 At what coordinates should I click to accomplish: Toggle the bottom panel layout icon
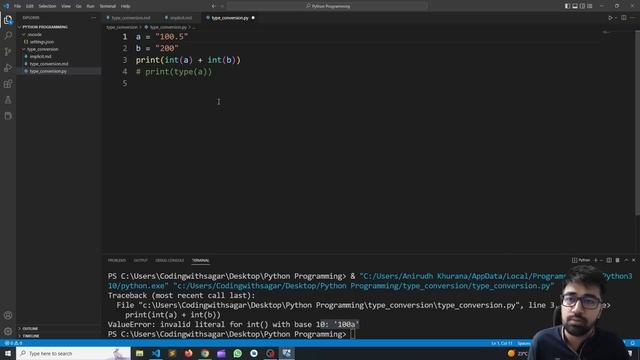[575, 6]
